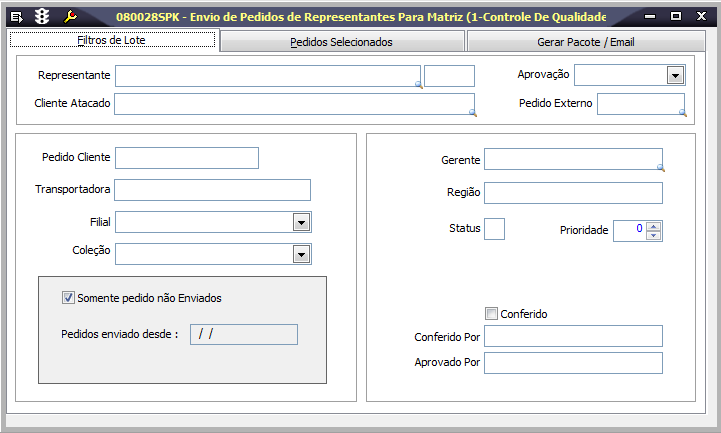Open Cliente Atacado lookup magnifier icon
This screenshot has height=433, width=721.
pos(473,113)
